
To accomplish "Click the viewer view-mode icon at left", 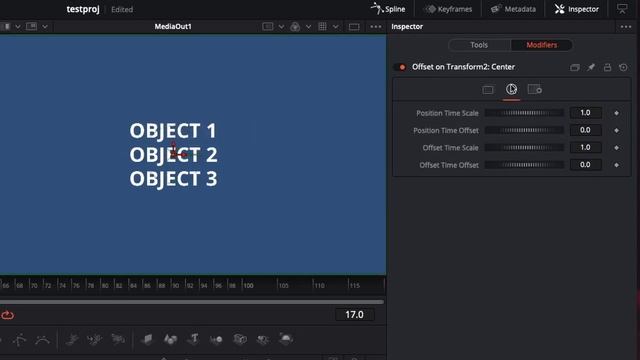I will 6,27.
